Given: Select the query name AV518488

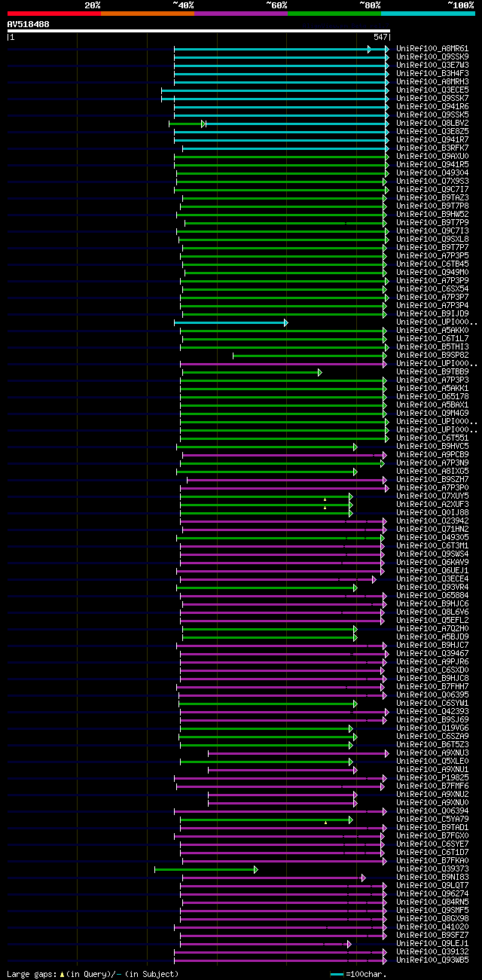Looking at the screenshot, I should coord(29,24).
